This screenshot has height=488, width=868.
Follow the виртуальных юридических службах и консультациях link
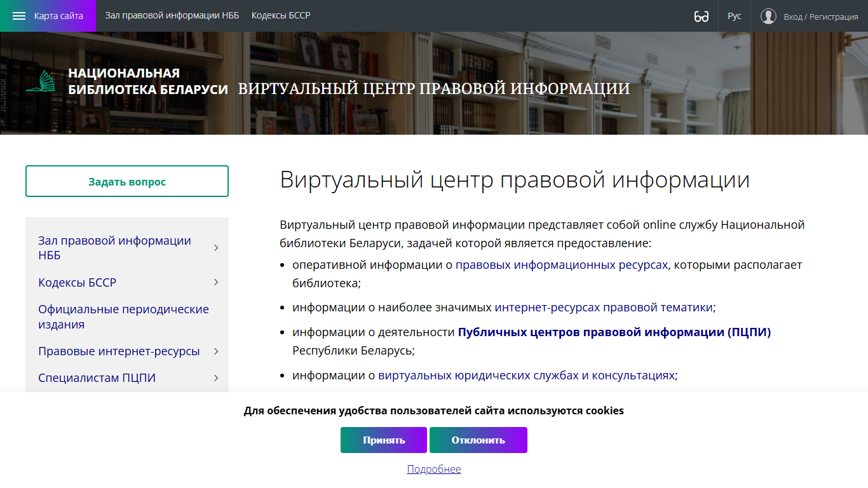(526, 375)
